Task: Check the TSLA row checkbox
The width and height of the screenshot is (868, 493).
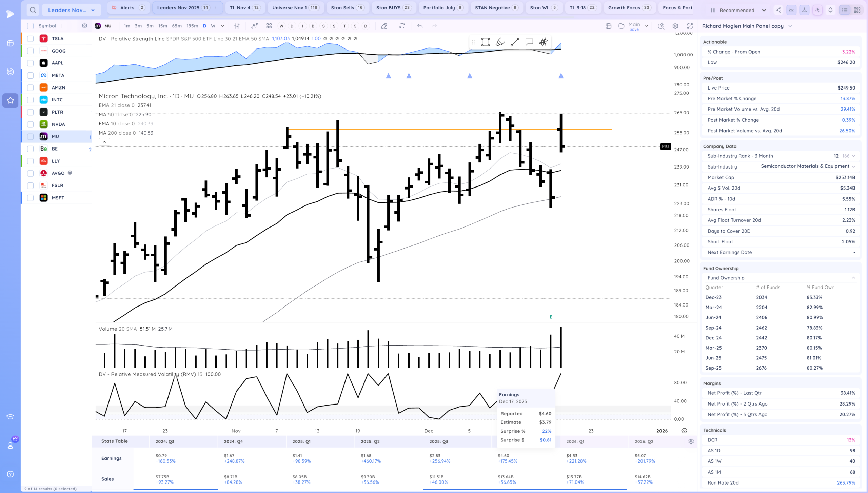Action: pyautogui.click(x=31, y=39)
